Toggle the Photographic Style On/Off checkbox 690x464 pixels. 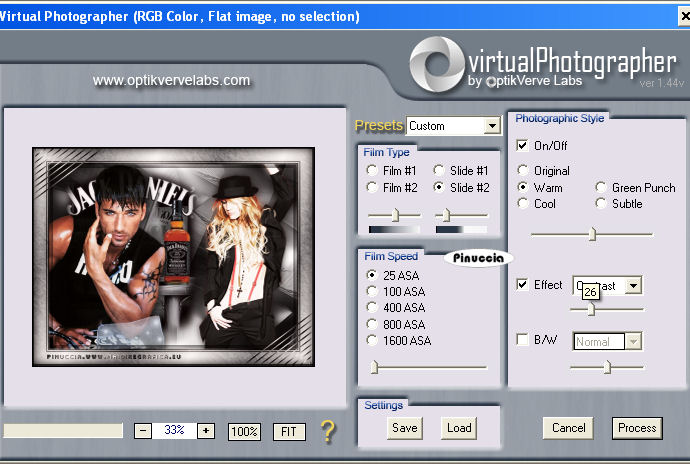522,145
